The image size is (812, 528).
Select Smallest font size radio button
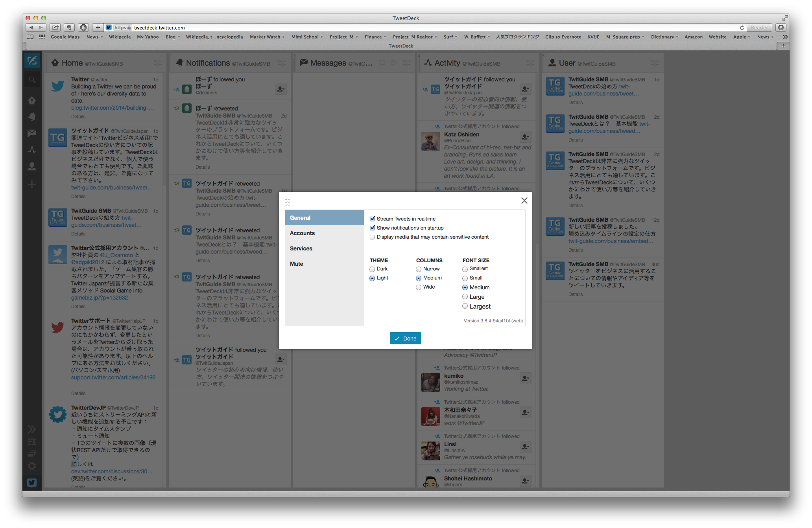click(x=465, y=269)
